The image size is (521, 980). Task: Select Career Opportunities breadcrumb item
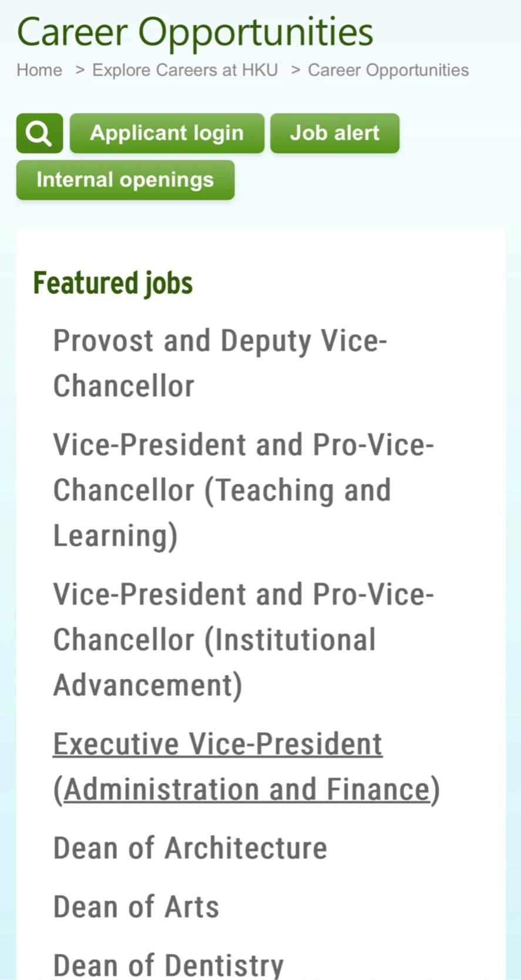[388, 70]
